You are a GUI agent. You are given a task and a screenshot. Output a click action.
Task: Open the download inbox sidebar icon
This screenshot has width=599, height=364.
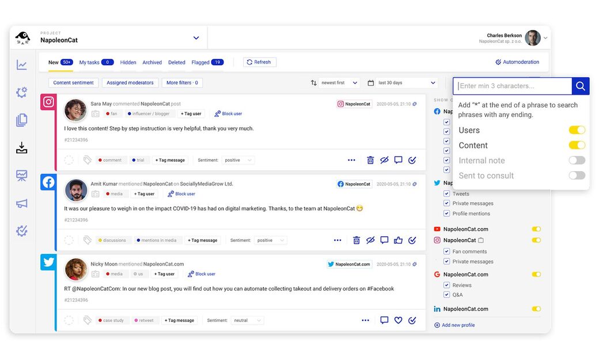coord(22,148)
